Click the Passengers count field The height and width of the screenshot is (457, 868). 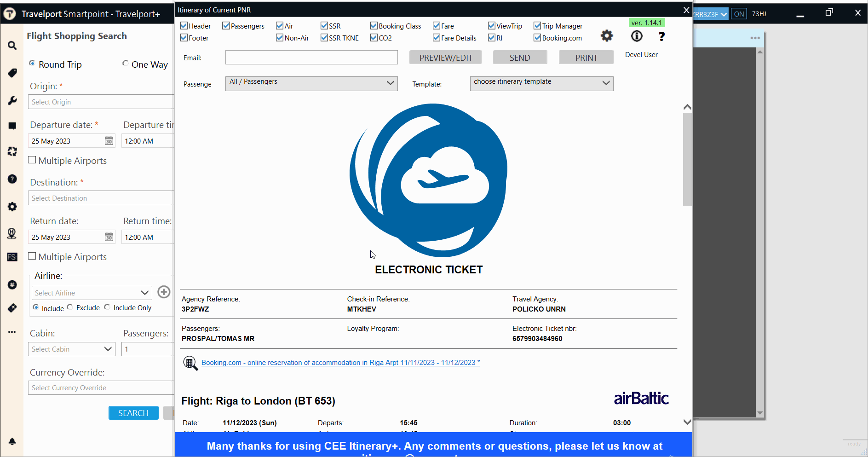[x=148, y=349]
